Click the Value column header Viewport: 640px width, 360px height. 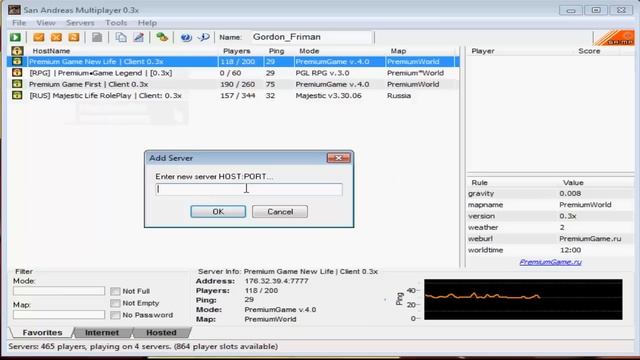[573, 182]
